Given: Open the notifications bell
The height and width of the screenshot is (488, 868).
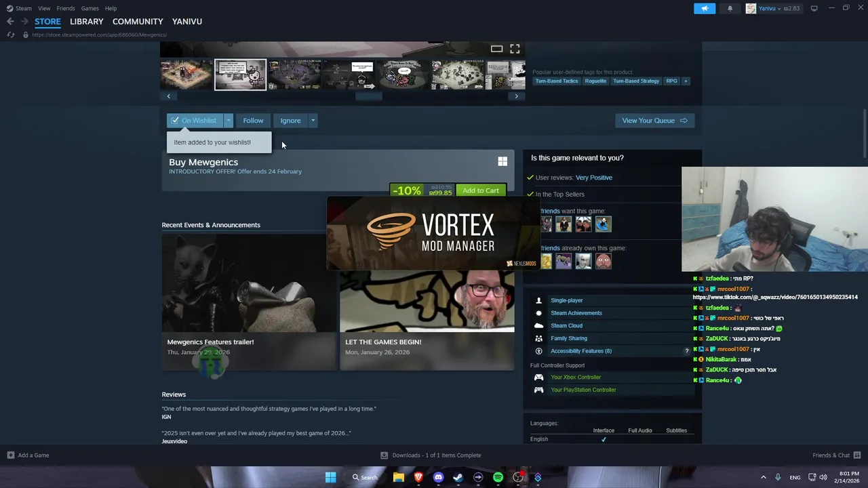Looking at the screenshot, I should [730, 8].
